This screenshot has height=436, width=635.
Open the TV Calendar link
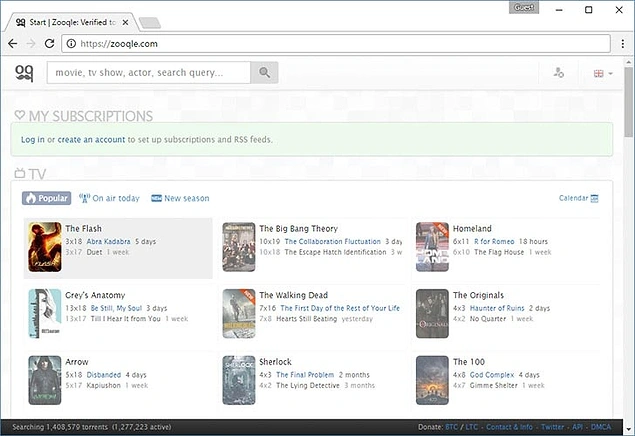click(x=573, y=198)
